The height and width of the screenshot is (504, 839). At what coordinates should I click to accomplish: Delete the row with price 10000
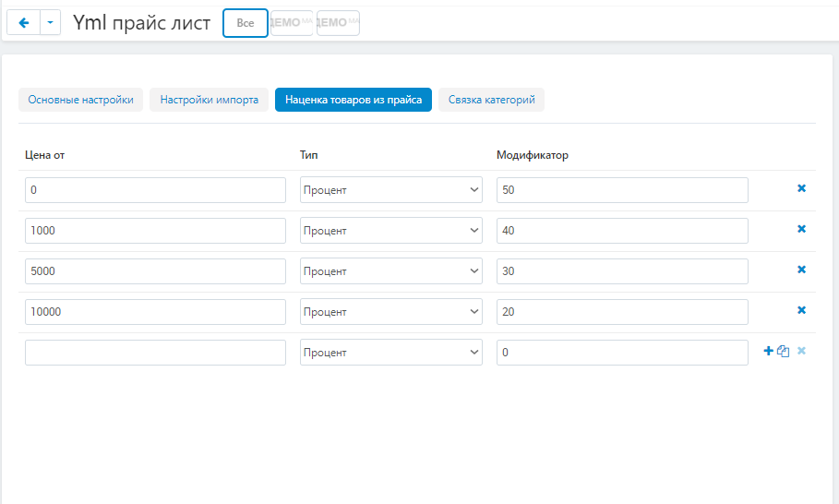point(801,310)
